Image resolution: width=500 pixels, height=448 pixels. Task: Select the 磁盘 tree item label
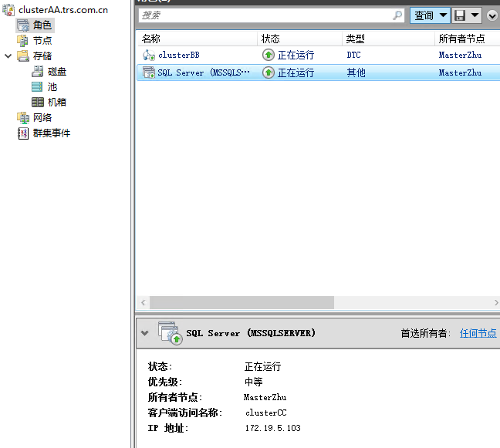pyautogui.click(x=57, y=72)
